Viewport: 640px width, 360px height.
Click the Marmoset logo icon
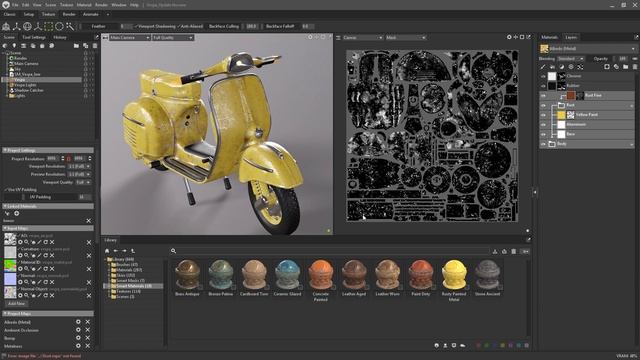click(x=6, y=5)
